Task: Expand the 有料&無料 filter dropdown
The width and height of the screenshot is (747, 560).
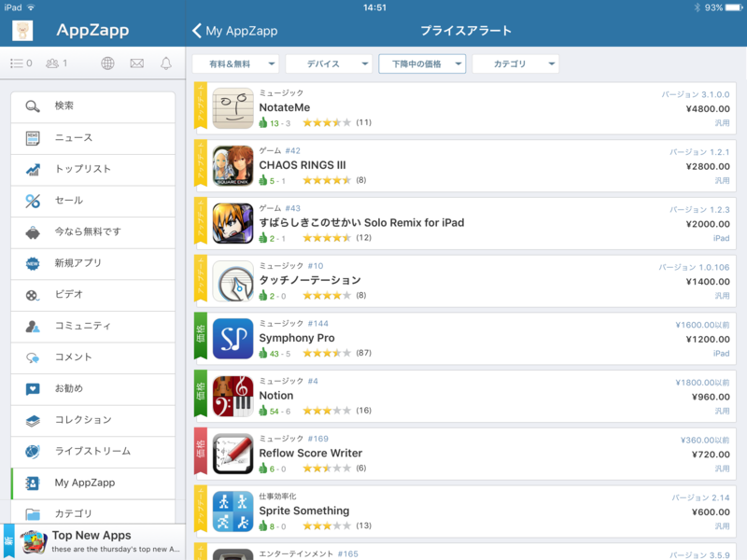Action: (x=236, y=63)
